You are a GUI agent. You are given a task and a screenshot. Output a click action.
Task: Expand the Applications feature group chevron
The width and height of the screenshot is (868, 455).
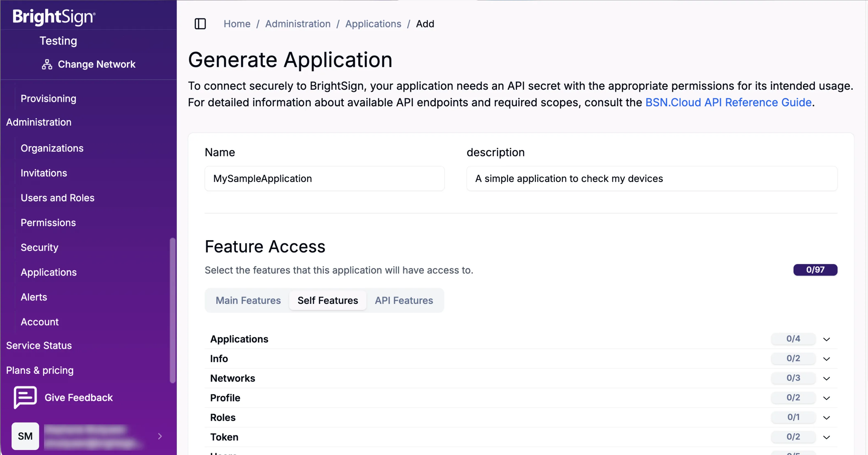[826, 339]
